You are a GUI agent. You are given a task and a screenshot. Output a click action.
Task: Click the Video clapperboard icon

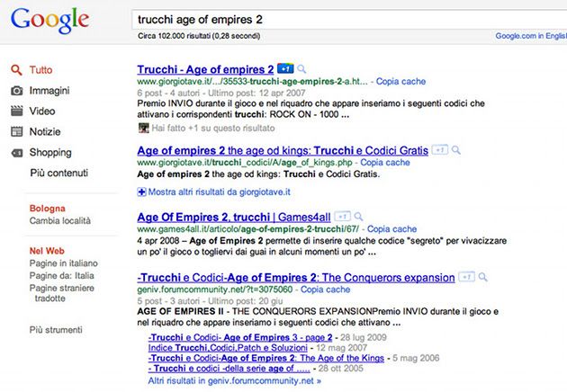16,111
